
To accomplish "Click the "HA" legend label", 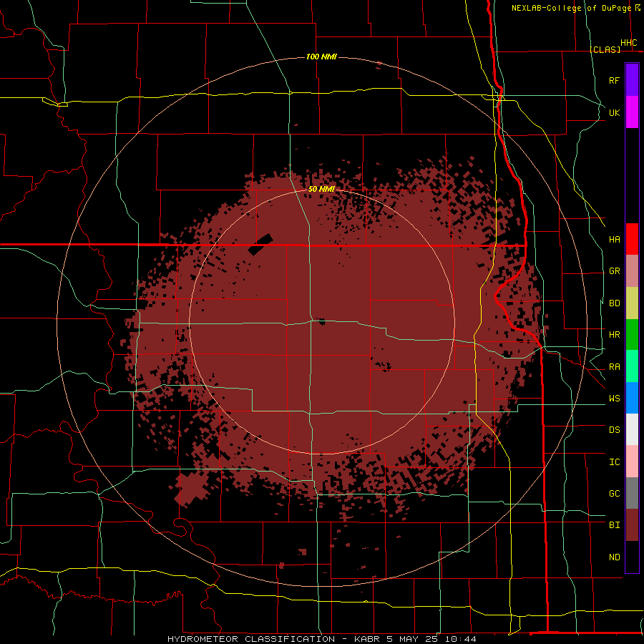I will (614, 239).
